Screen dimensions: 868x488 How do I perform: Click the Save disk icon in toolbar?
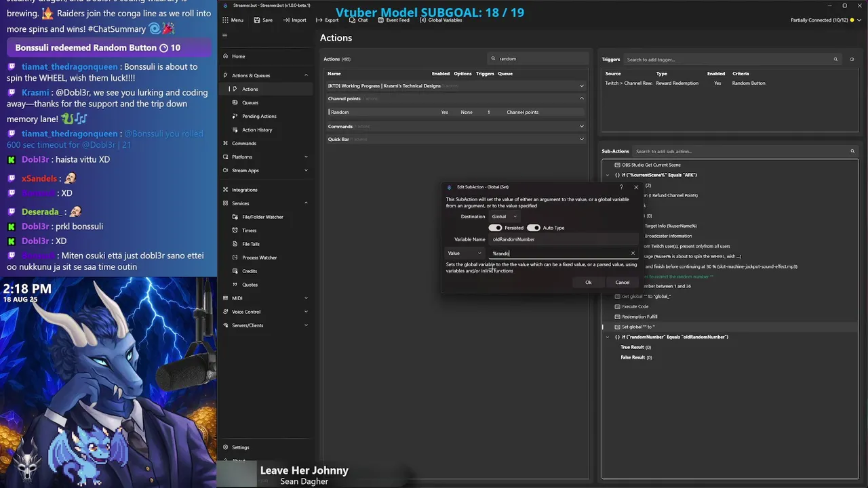click(257, 20)
